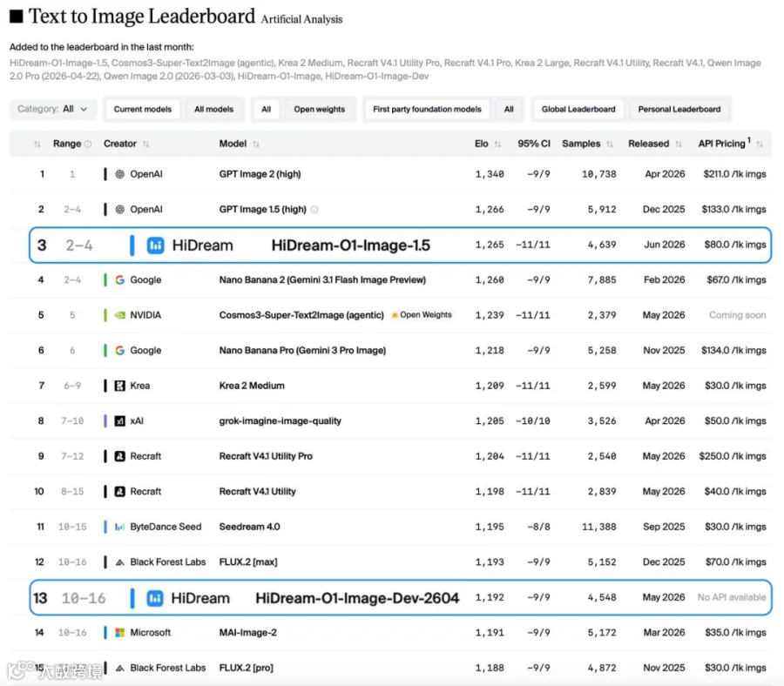Sort by the Elo column arrows
This screenshot has width=784, height=686.
(x=497, y=144)
